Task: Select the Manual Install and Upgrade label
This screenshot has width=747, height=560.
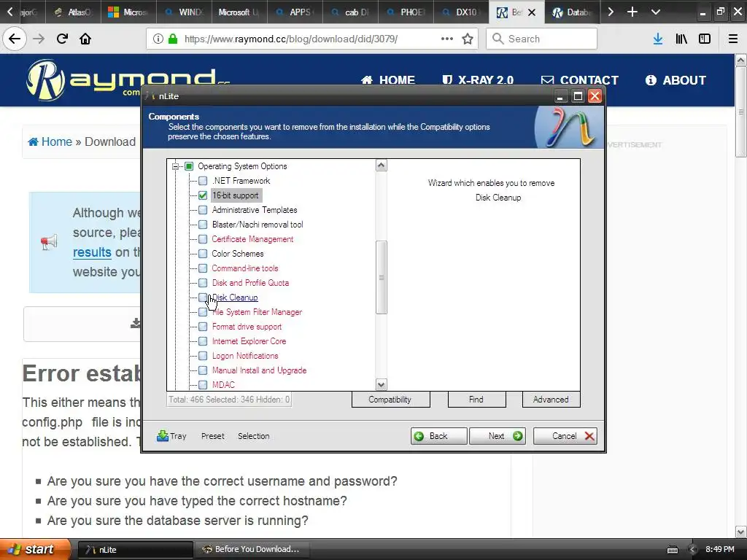Action: click(259, 370)
